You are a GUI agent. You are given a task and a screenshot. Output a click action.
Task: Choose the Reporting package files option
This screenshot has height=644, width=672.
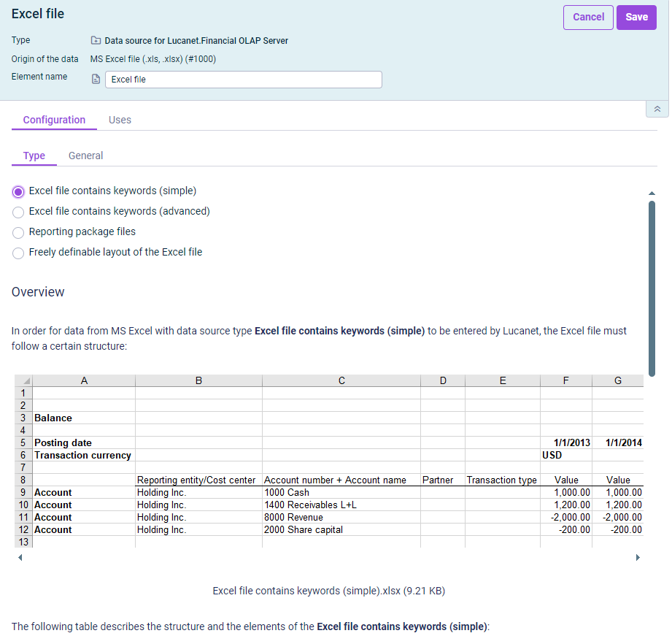pos(18,233)
